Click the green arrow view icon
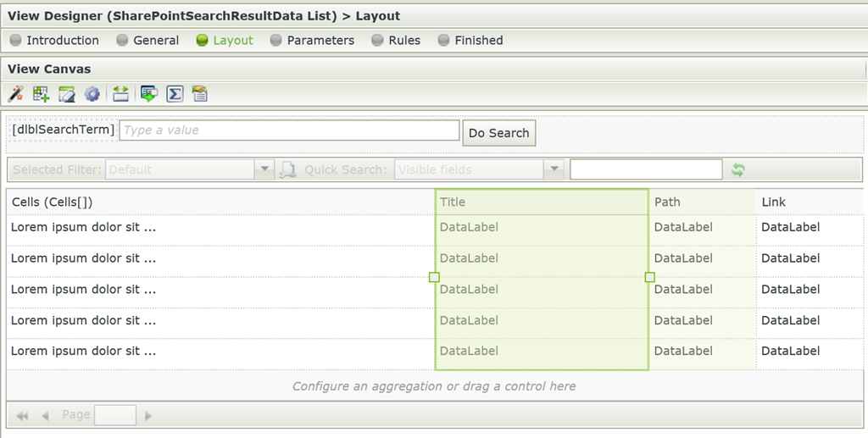The image size is (868, 438). pyautogui.click(x=149, y=94)
